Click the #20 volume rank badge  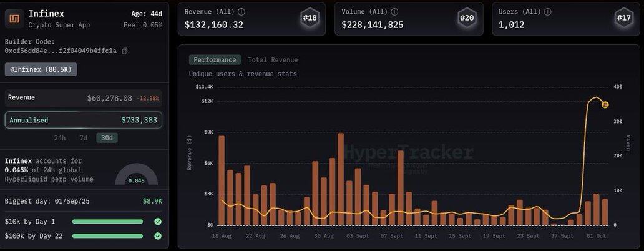click(x=467, y=19)
